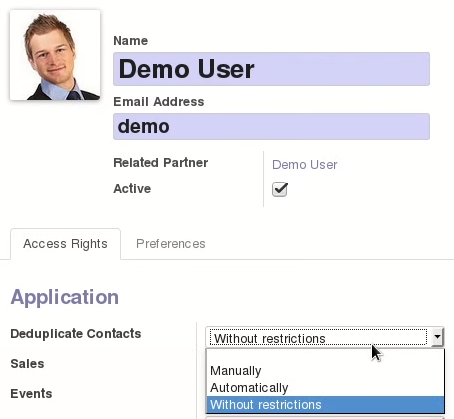Click the Deduplicate Contacts label

tap(76, 334)
